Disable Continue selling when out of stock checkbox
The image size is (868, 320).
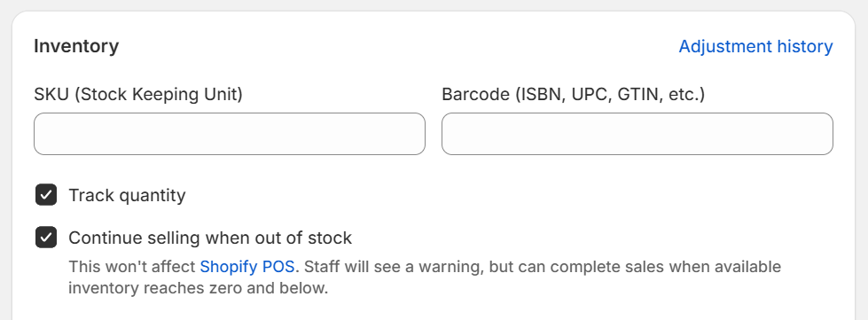46,238
